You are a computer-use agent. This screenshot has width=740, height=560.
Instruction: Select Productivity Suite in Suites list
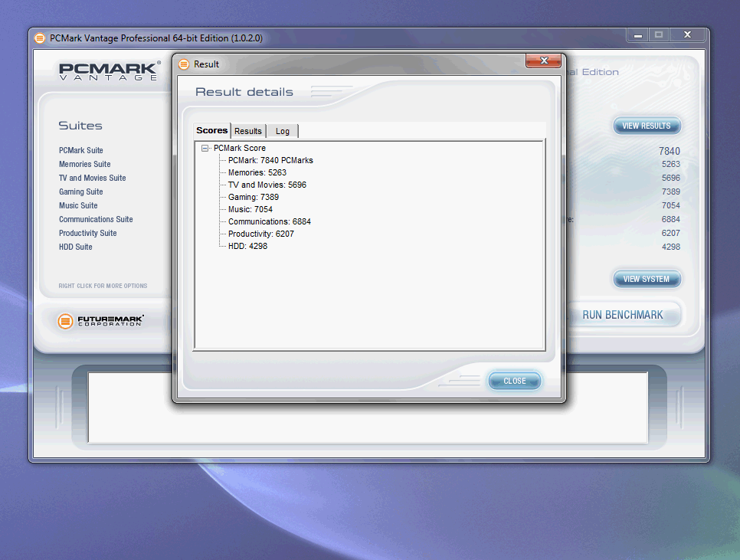[87, 233]
